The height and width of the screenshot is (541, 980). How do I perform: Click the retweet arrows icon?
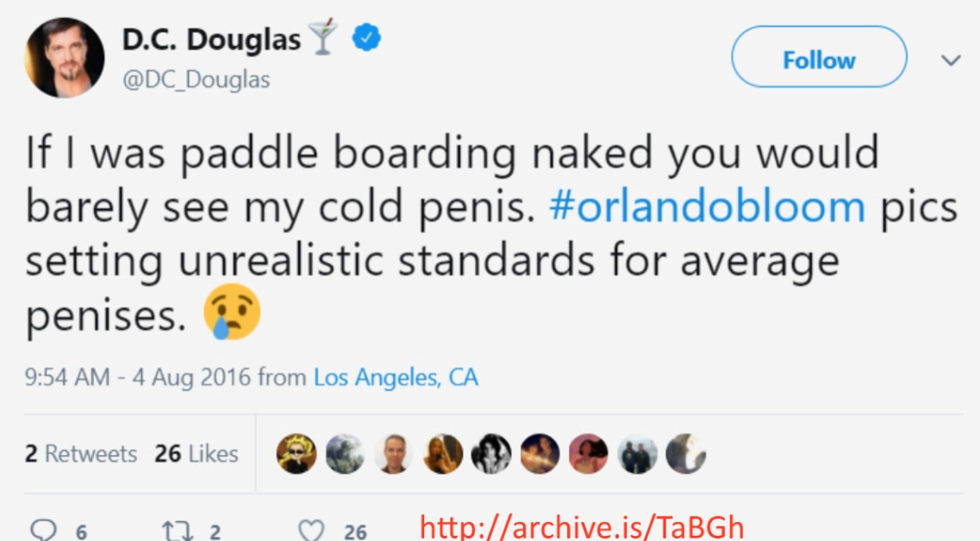coord(177,531)
